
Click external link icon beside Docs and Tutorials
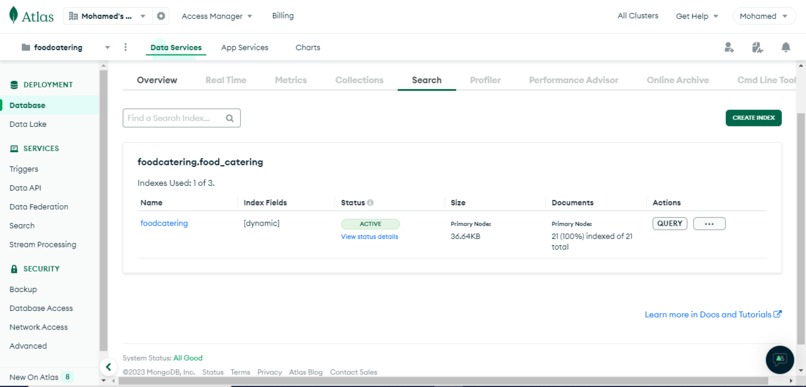(778, 314)
